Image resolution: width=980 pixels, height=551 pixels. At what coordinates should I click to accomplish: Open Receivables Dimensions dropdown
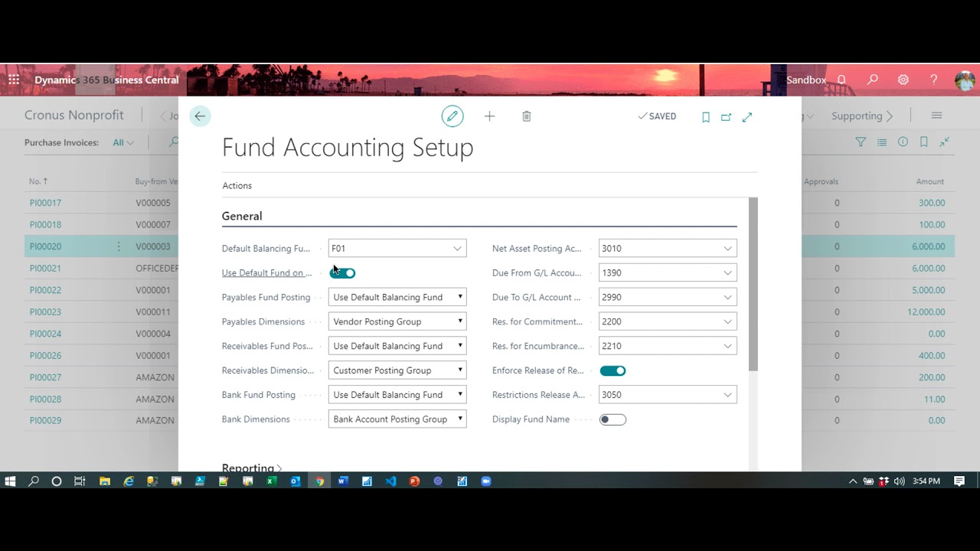point(397,370)
